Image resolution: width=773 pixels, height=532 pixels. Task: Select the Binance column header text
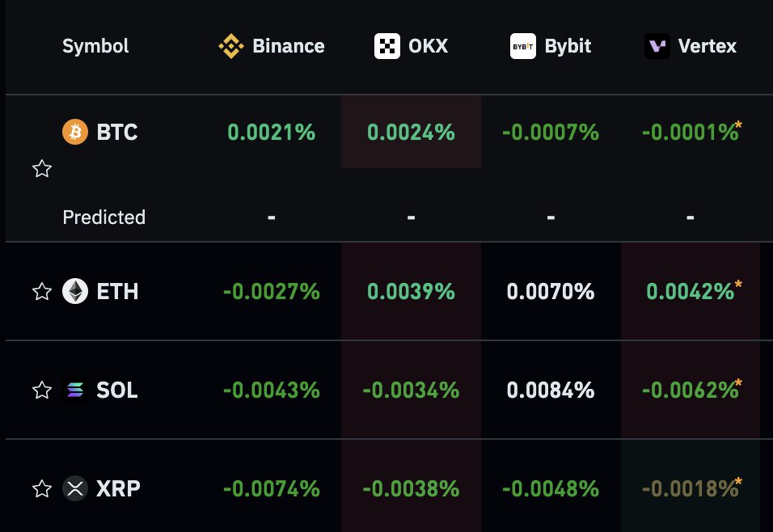click(289, 46)
